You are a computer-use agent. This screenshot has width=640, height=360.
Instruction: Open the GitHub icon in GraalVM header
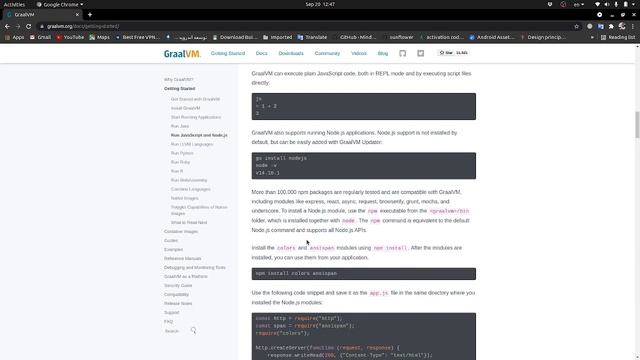402,53
